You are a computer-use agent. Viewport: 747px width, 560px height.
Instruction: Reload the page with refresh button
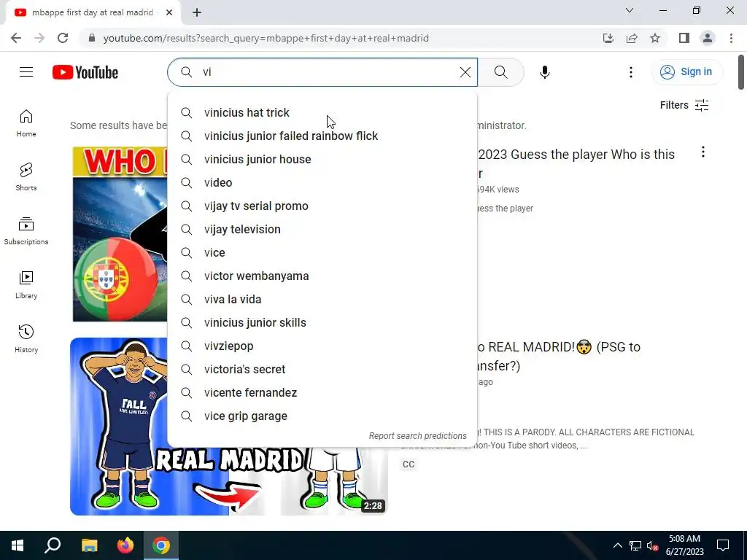pyautogui.click(x=63, y=38)
